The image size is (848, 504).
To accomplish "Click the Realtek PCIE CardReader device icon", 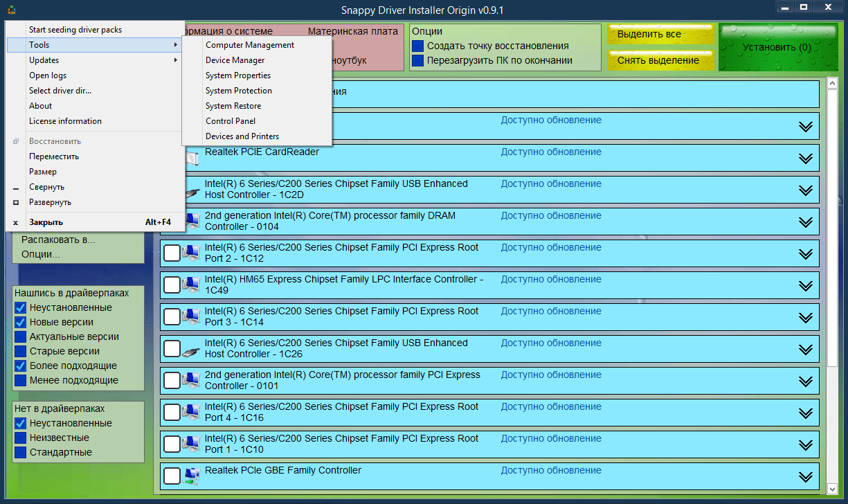I will [192, 159].
